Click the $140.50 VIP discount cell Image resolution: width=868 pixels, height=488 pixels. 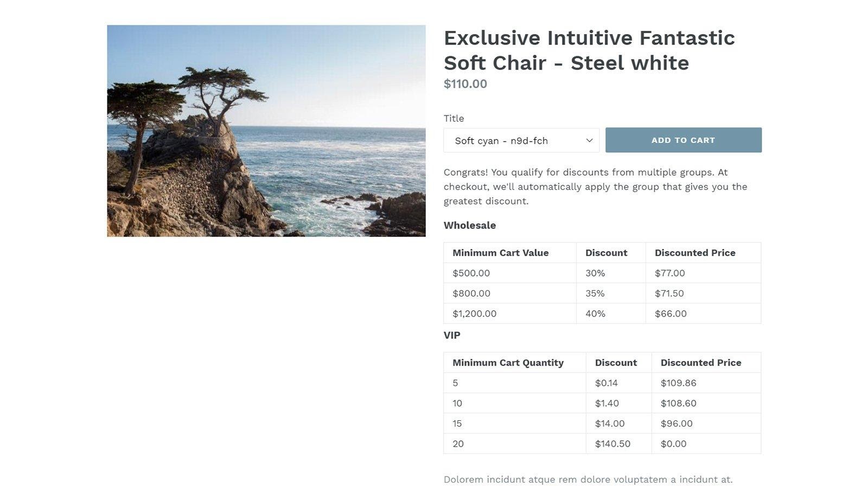612,444
